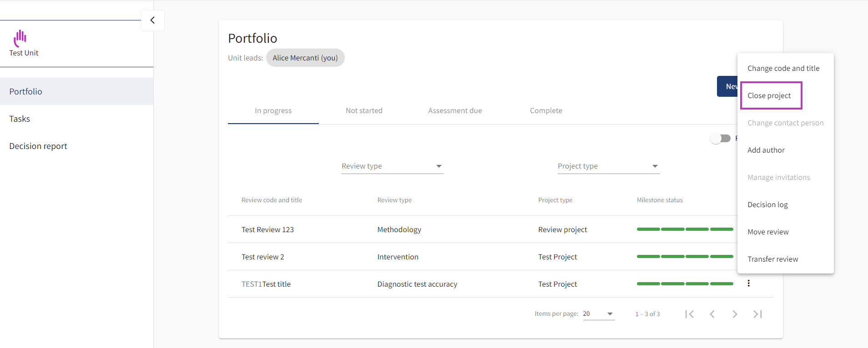Image resolution: width=868 pixels, height=348 pixels.
Task: Open Decision report in the sidebar
Action: [x=38, y=146]
